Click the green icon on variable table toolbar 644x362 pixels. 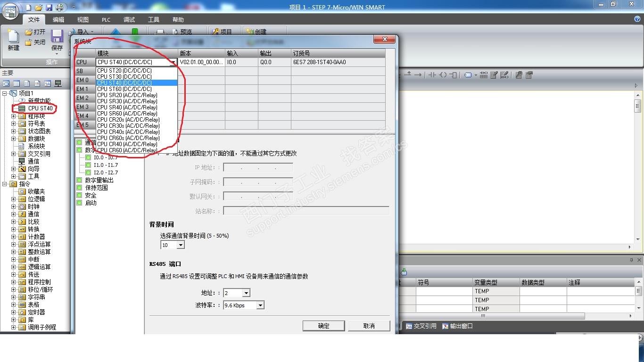click(x=404, y=272)
